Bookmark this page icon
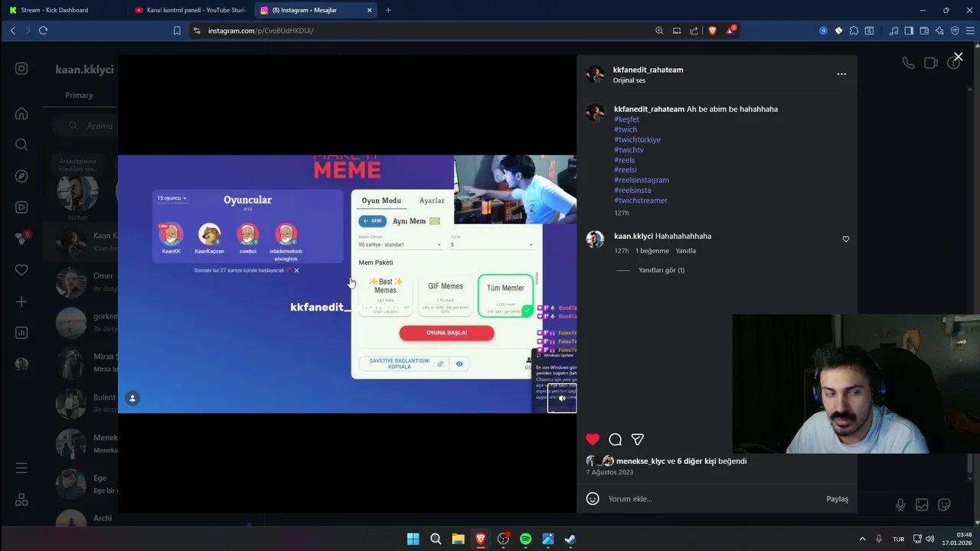Screen dimensions: 980x551 coord(177,31)
